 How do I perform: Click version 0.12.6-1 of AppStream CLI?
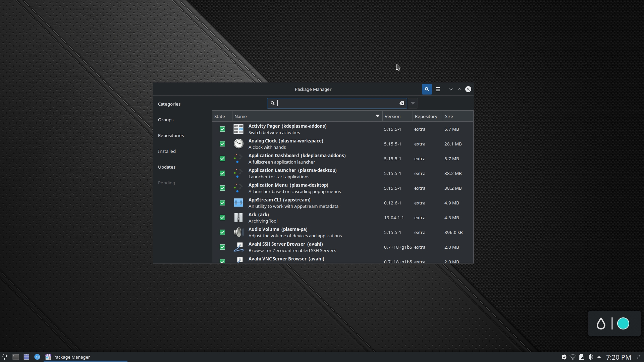392,203
